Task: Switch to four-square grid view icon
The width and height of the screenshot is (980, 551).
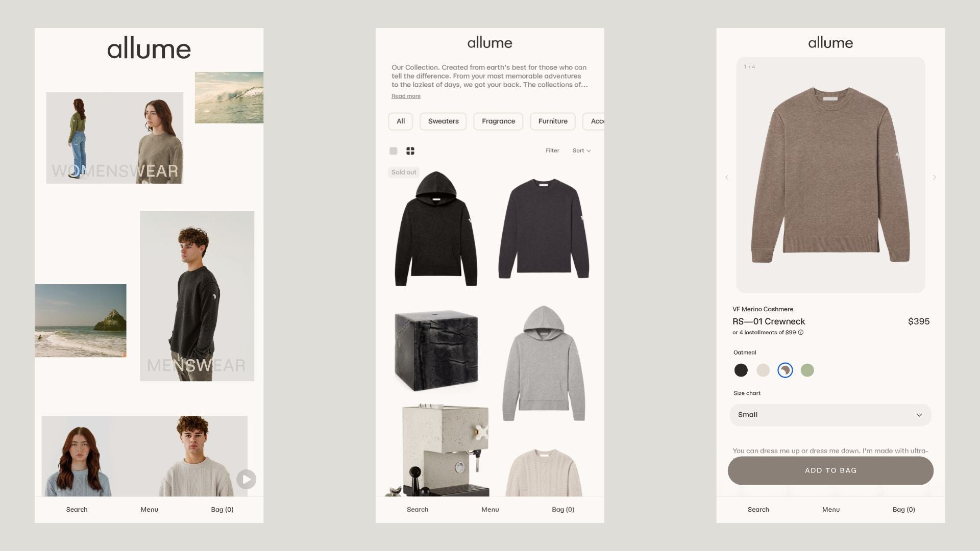Action: point(410,151)
